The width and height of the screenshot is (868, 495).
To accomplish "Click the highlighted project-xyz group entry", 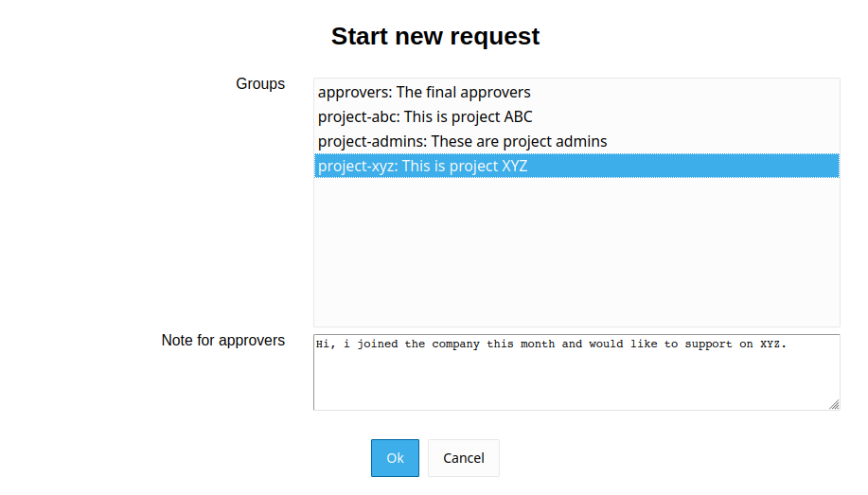I will 422,166.
